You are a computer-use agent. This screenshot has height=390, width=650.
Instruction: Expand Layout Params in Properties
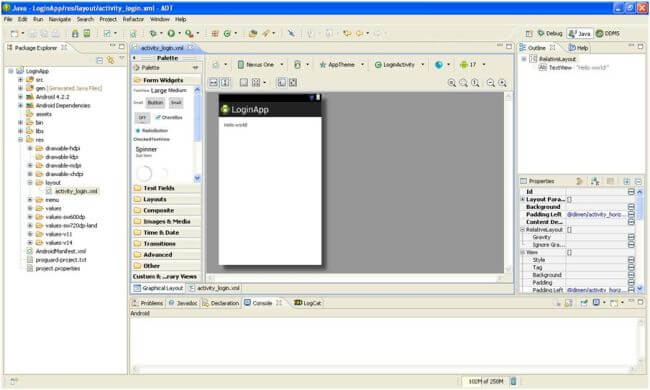pos(522,199)
